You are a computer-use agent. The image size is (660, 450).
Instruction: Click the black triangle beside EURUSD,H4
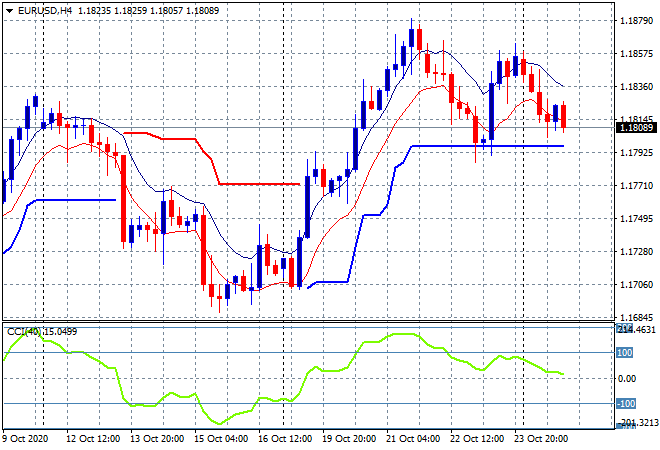pyautogui.click(x=9, y=11)
